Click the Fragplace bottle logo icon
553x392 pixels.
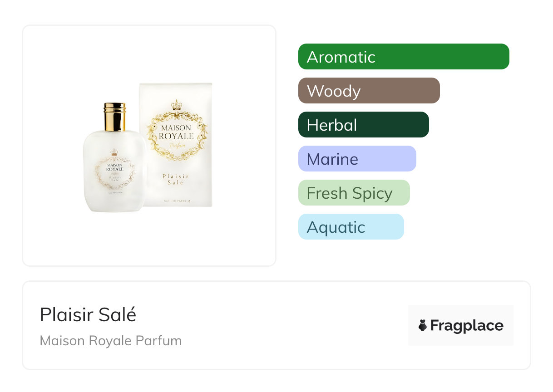pos(423,325)
